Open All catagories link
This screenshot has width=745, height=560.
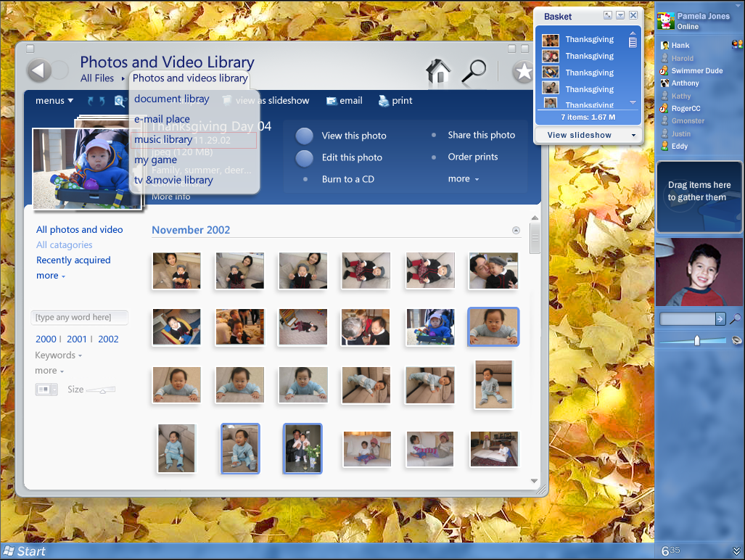pos(64,244)
